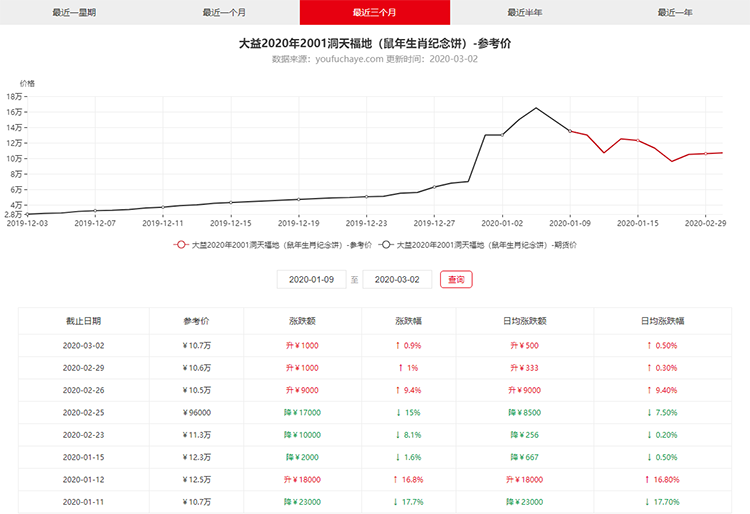Click the 日均涨跌额 column header

[x=525, y=321]
